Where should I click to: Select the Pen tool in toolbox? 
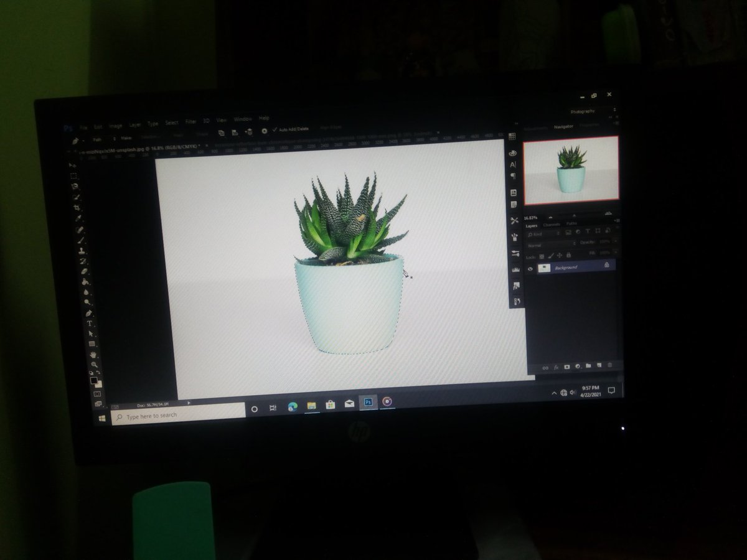coord(88,313)
